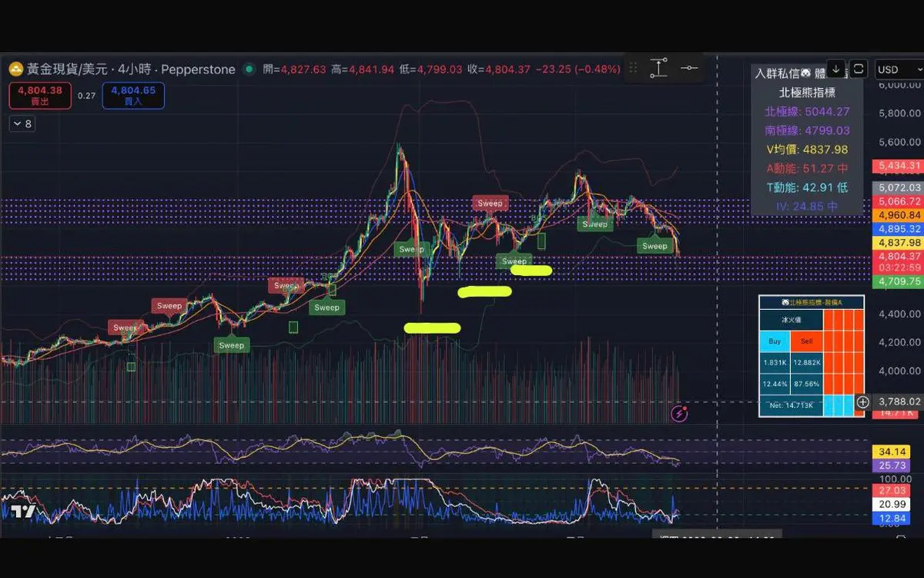924x578 pixels.
Task: Click the green market status dot
Action: pos(249,69)
